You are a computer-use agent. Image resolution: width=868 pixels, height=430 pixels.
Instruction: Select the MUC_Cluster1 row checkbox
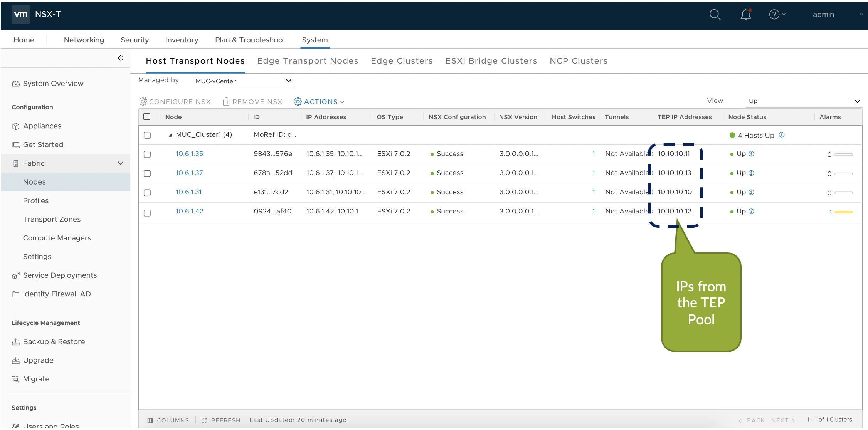point(147,135)
